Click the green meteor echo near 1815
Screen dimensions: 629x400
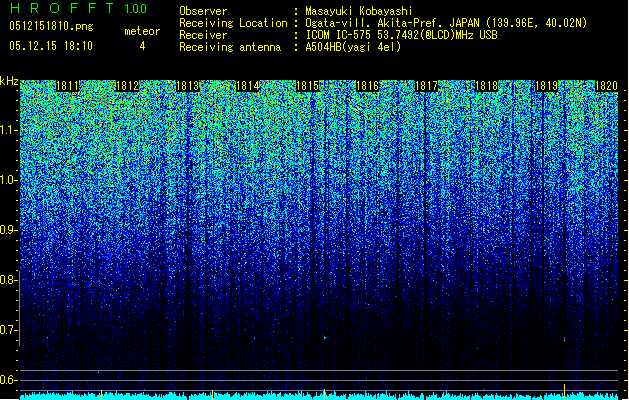(x=325, y=338)
